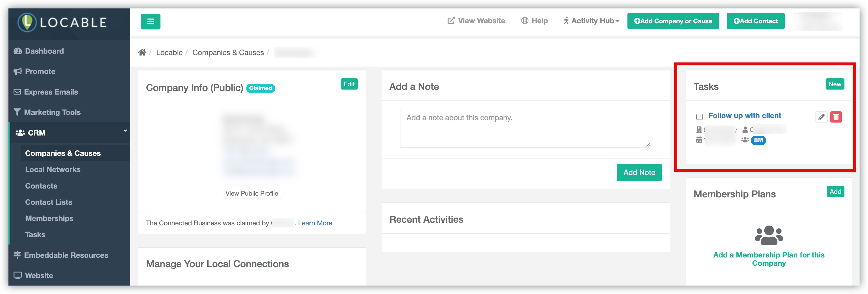Click the Add Note button
The image size is (868, 294).
point(639,173)
